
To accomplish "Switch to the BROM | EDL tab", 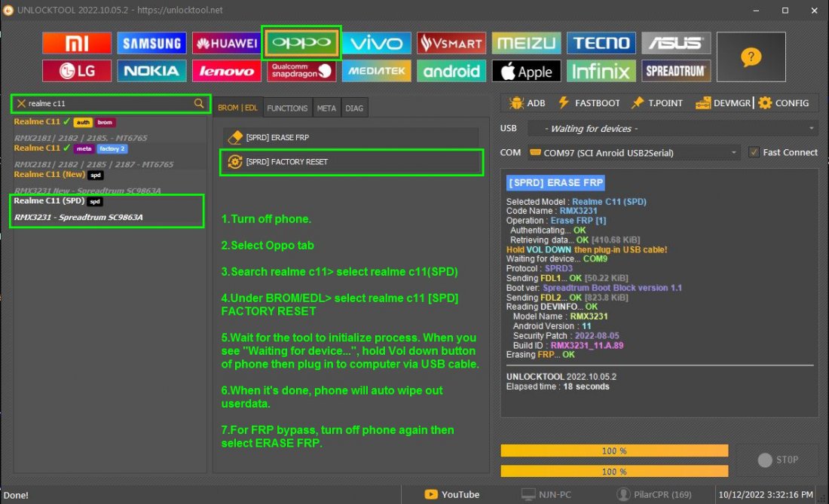I will point(237,108).
